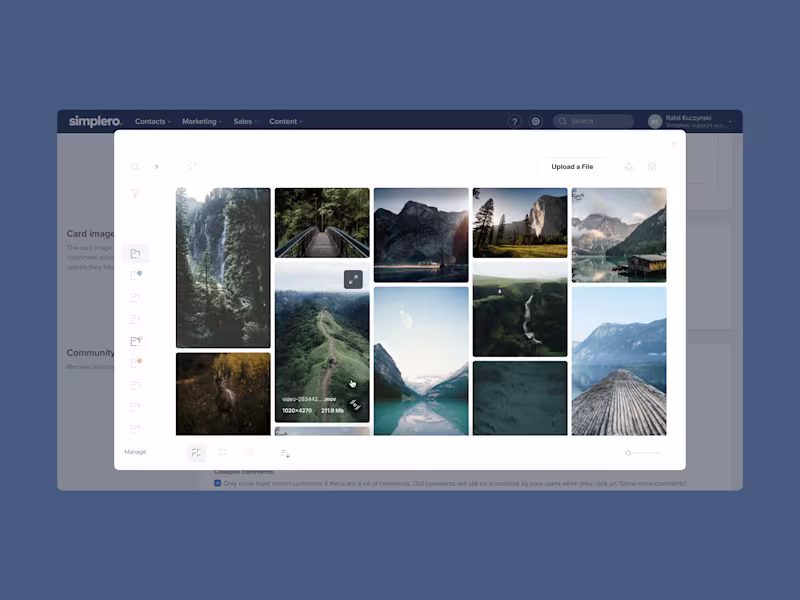
Task: Select the dark teal water texture thumbnail
Action: tap(520, 398)
